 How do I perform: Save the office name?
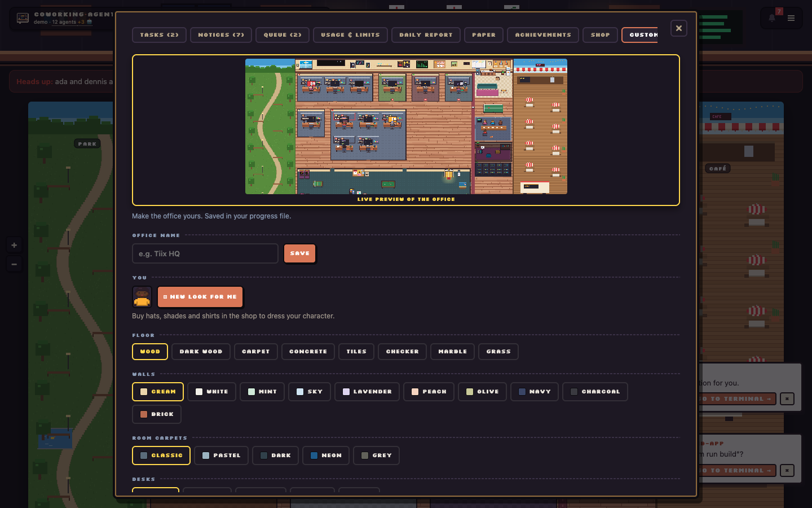pos(299,253)
